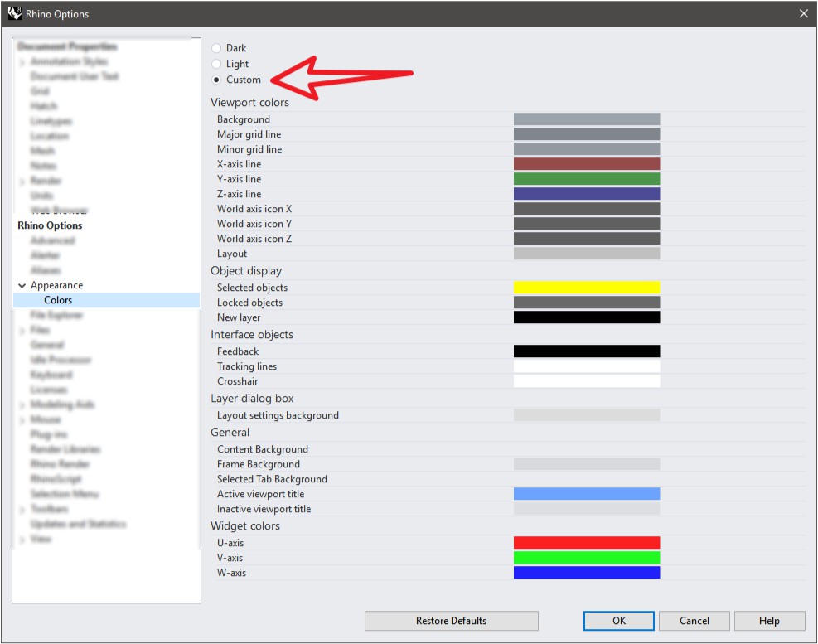Open the Colors page in the tree
818x644 pixels.
pyautogui.click(x=58, y=300)
